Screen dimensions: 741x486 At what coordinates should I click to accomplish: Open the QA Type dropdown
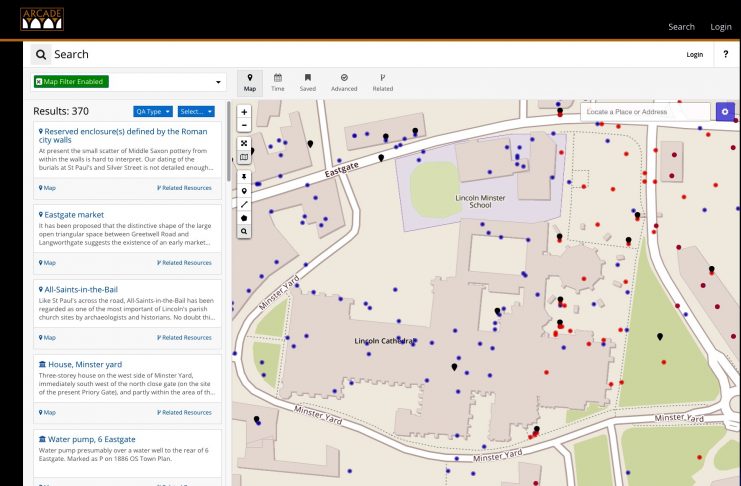click(x=153, y=111)
